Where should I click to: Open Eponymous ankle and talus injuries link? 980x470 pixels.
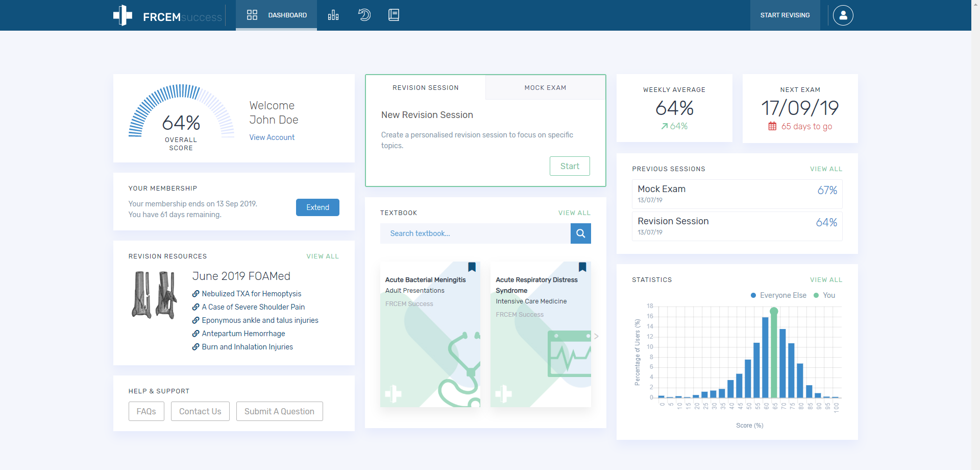click(260, 320)
